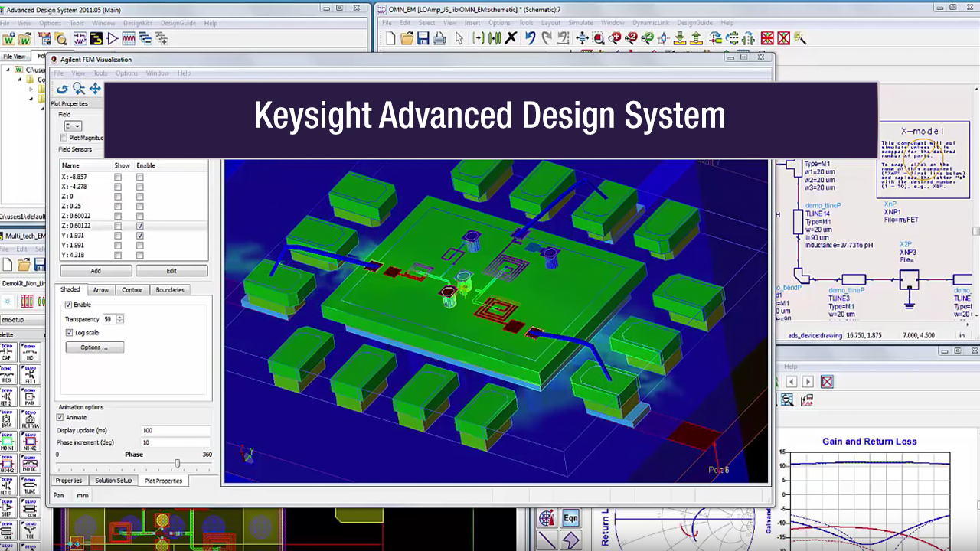Expand the C:\users1 folder in the ADS tree
Image resolution: width=980 pixels, height=551 pixels.
(x=7, y=70)
